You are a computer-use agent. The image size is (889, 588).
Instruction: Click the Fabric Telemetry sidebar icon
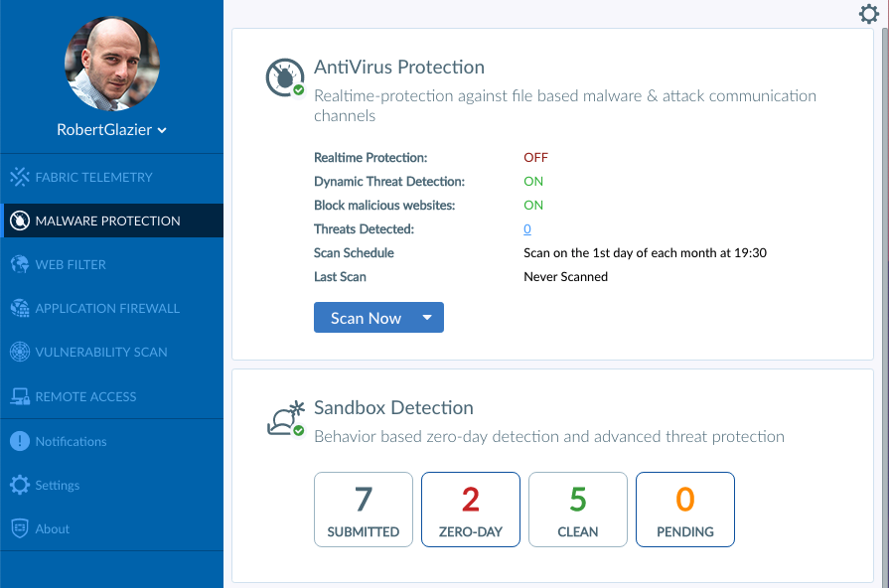coord(19,177)
